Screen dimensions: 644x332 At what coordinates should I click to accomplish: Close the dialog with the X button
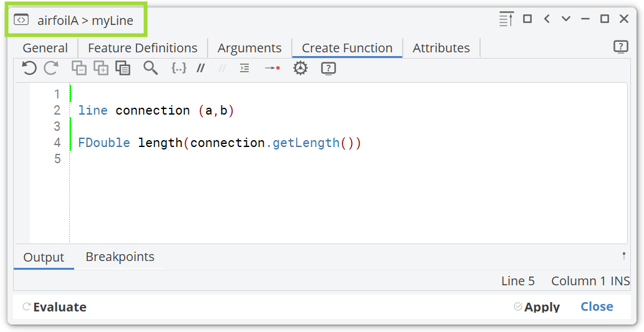(x=624, y=19)
